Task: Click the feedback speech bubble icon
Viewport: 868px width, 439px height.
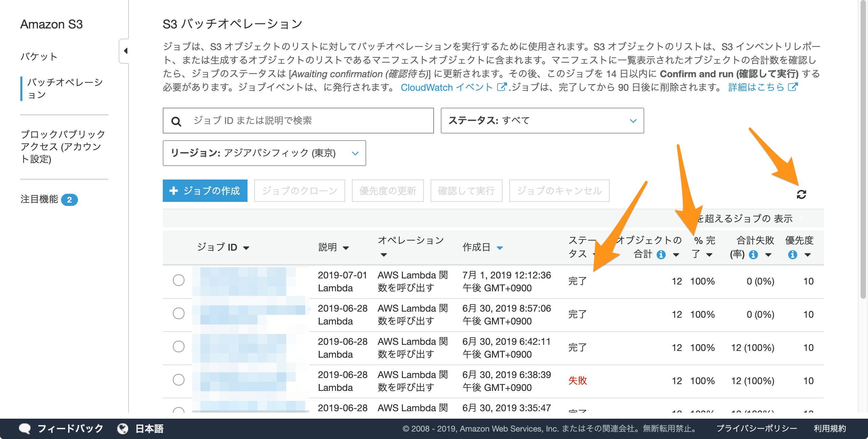Action: (x=25, y=428)
